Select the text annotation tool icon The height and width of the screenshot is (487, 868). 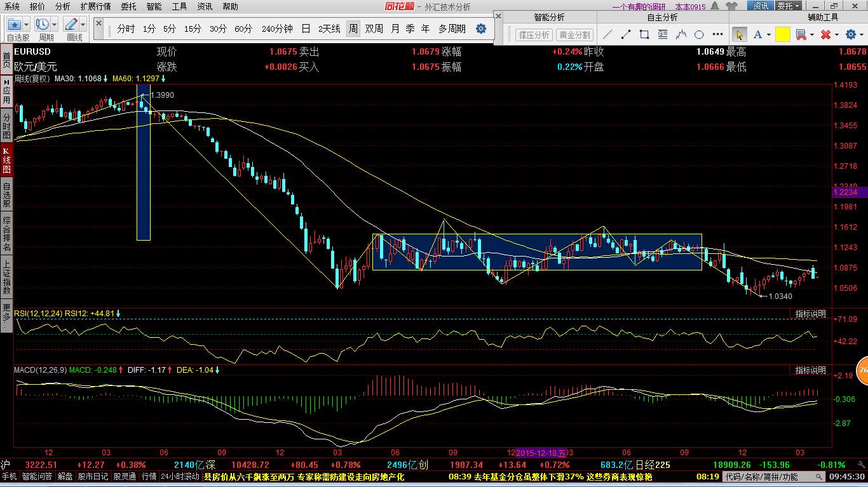[x=663, y=34]
